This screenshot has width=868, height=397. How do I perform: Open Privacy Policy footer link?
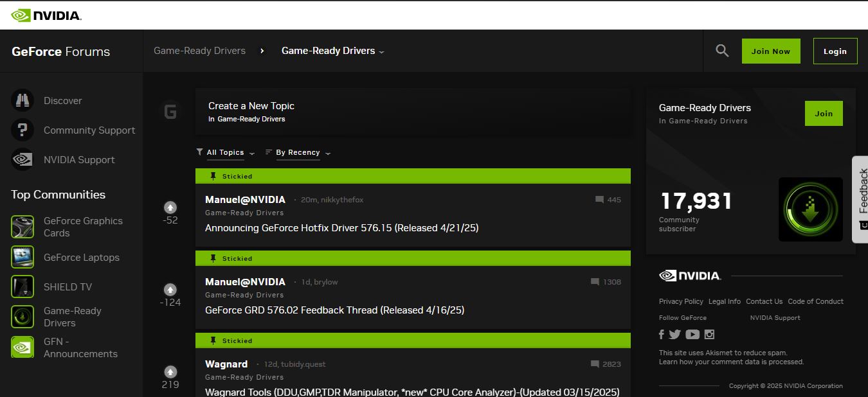[681, 301]
